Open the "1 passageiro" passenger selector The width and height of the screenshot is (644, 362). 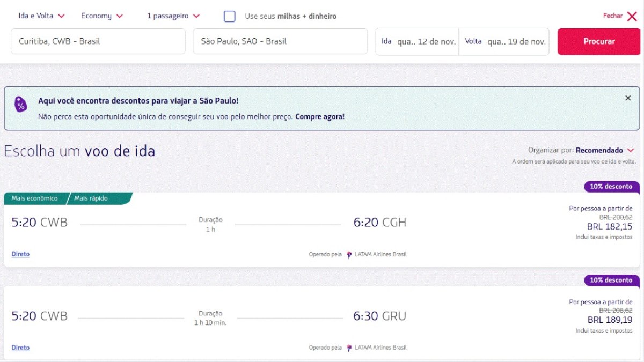coord(172,16)
